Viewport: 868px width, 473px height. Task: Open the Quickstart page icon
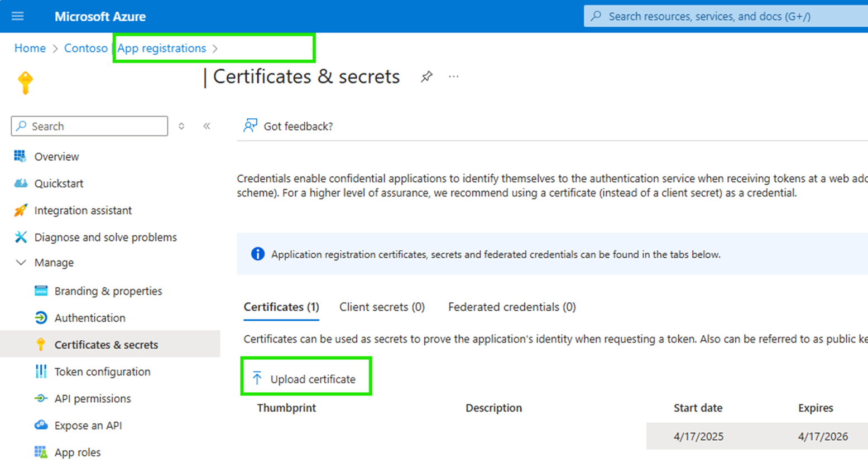(x=21, y=184)
